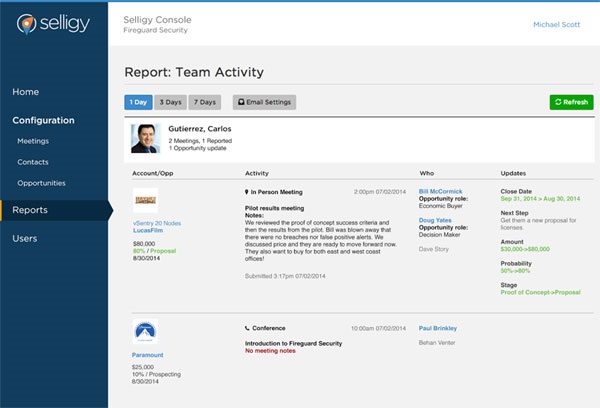This screenshot has width=600, height=408.
Task: Click the Close Date change value
Action: pos(540,199)
